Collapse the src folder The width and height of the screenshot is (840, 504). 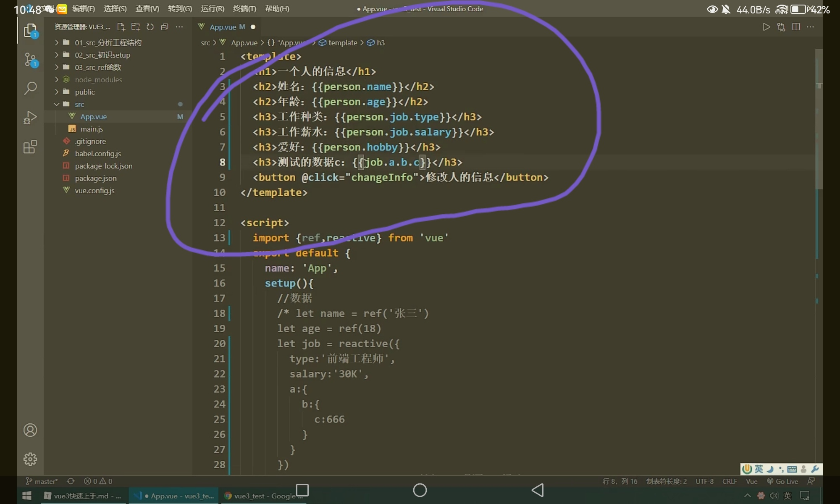(x=79, y=104)
